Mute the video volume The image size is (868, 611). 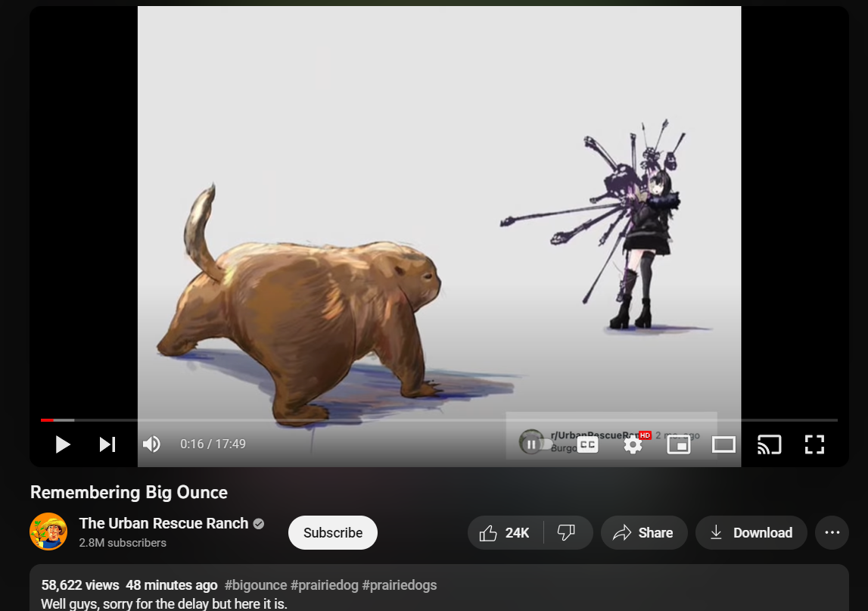pyautogui.click(x=151, y=444)
